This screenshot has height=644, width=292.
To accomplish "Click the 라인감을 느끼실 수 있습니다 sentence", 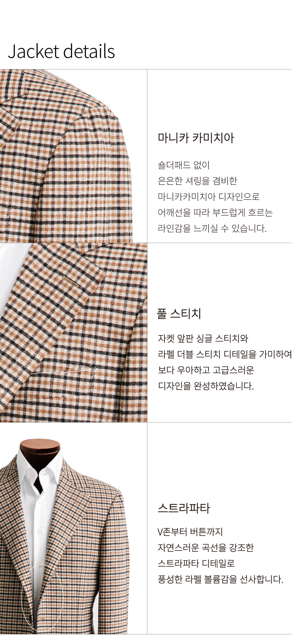I will (212, 228).
